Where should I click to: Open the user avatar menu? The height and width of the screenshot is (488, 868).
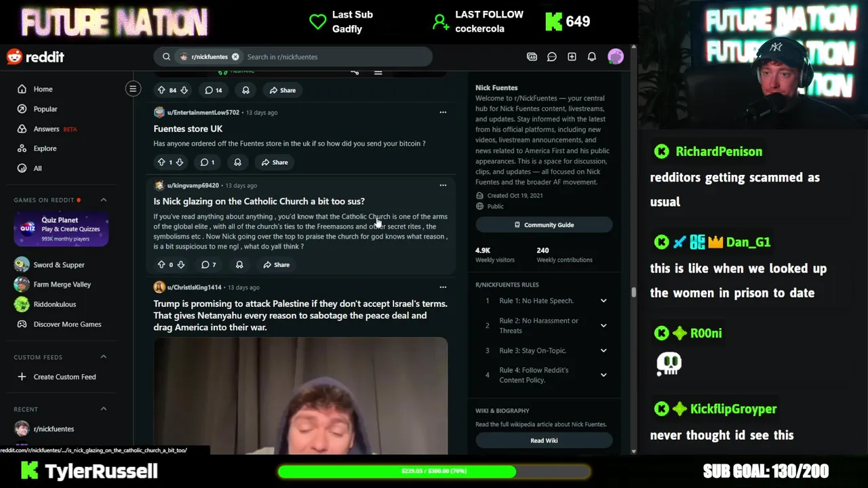tap(616, 57)
